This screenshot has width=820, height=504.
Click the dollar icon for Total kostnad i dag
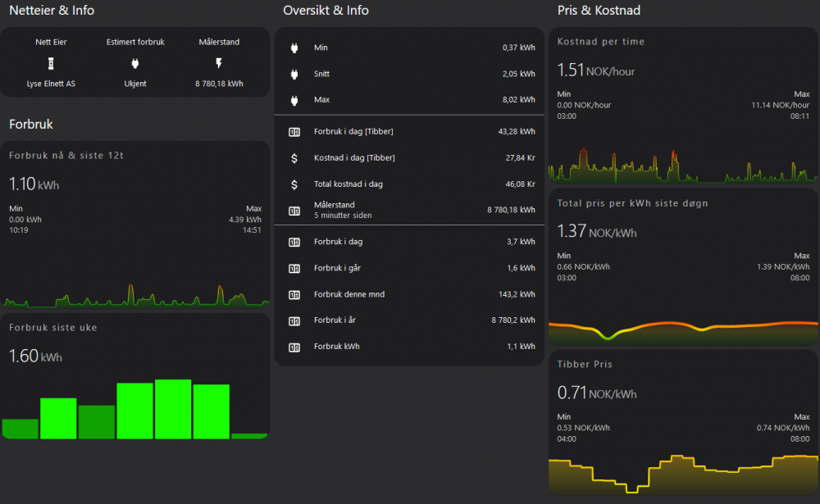pyautogui.click(x=294, y=184)
